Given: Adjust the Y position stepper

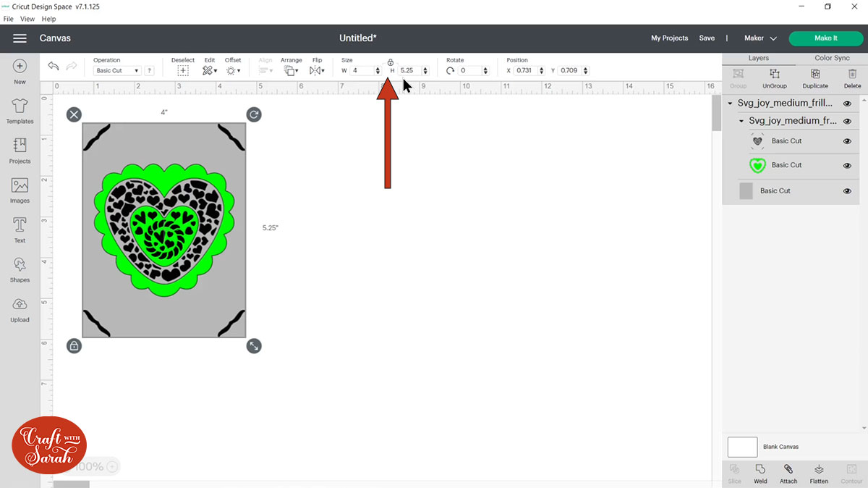Looking at the screenshot, I should (x=585, y=71).
